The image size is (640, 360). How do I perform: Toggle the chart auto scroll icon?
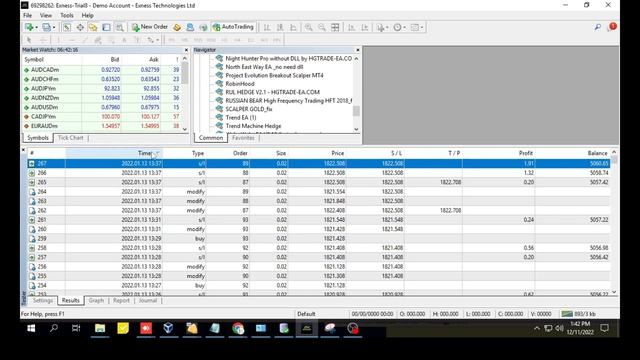tap(351, 27)
